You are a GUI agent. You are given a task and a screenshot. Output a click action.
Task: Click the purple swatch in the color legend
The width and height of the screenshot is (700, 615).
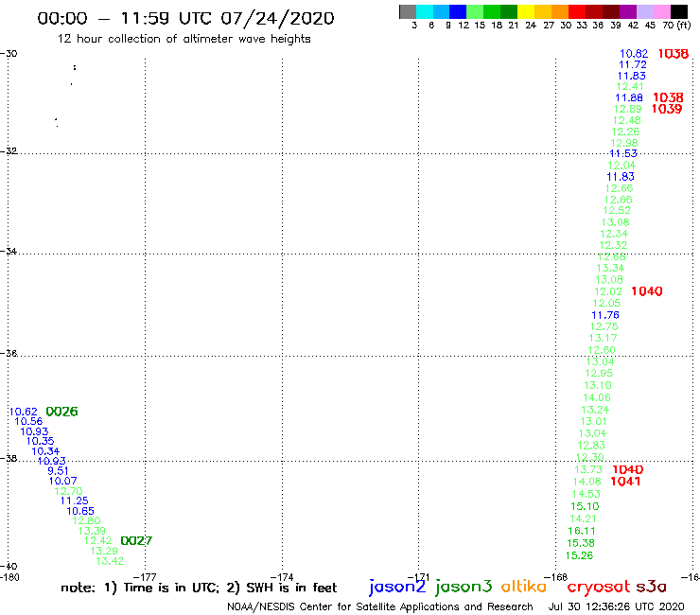(x=628, y=11)
